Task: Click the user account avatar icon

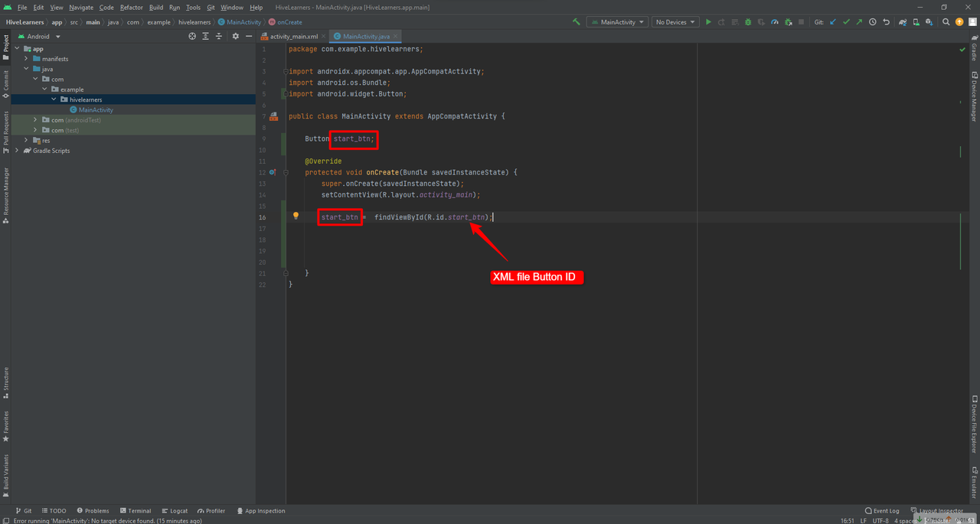Action: [x=972, y=22]
